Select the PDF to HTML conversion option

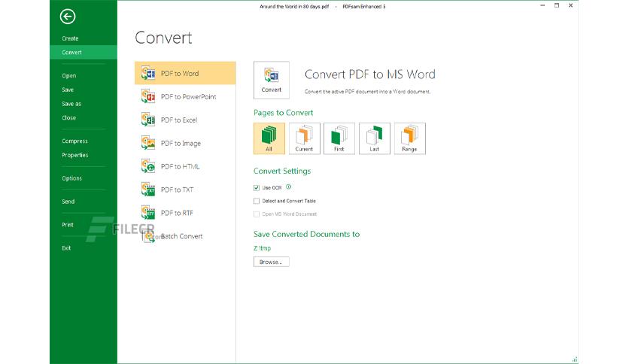coord(185,166)
